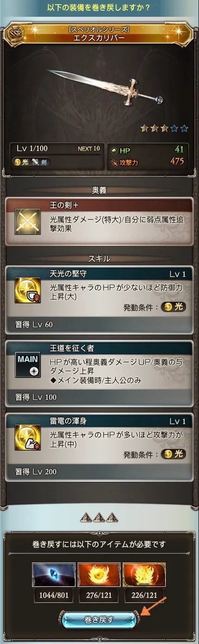Tap the light element 光 sword tag
The width and height of the screenshot is (199, 644).
[32, 163]
